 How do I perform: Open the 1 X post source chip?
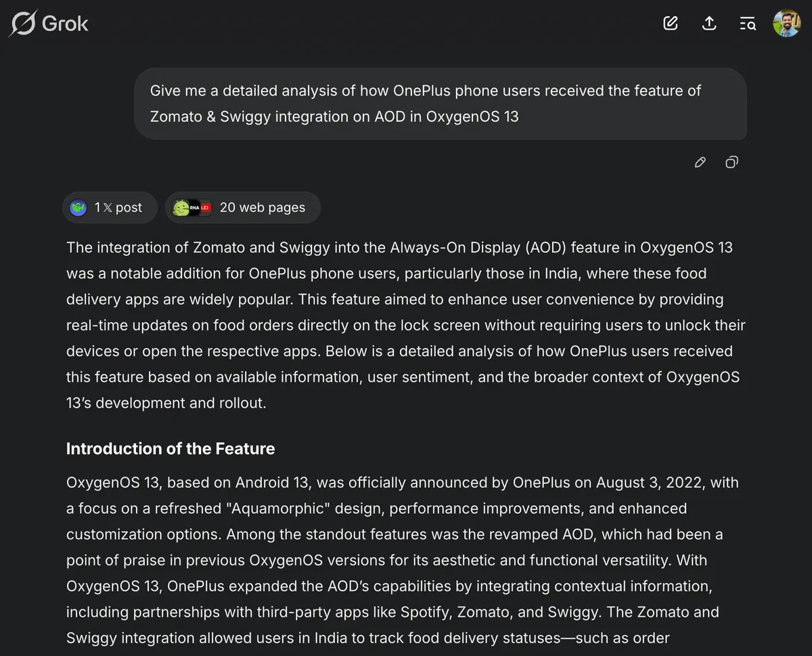click(x=110, y=208)
